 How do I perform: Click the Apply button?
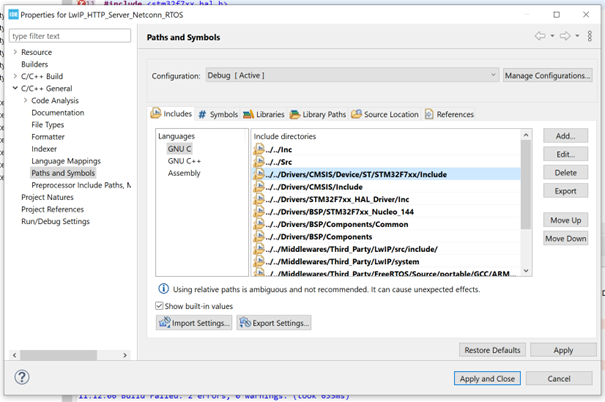[x=563, y=350]
